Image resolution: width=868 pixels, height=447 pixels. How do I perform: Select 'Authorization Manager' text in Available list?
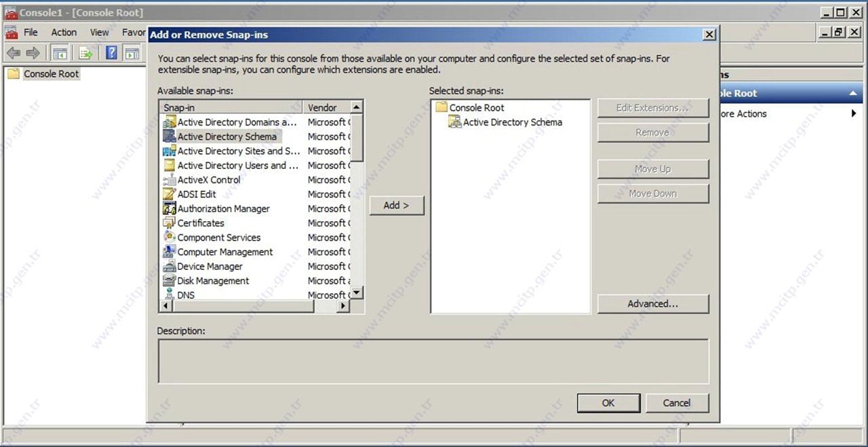224,208
